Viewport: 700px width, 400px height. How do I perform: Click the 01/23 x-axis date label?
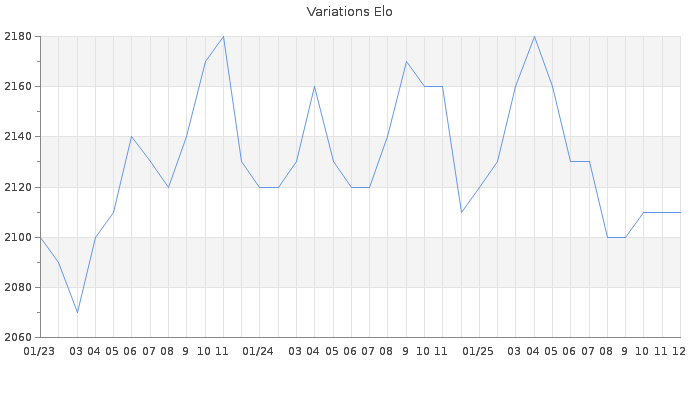39,351
